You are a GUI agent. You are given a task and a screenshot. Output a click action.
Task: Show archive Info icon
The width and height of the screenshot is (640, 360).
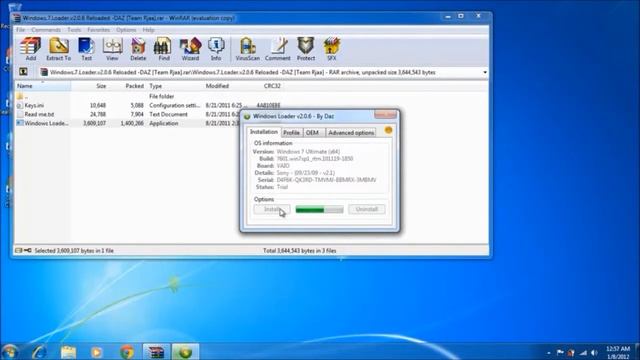[x=216, y=49]
